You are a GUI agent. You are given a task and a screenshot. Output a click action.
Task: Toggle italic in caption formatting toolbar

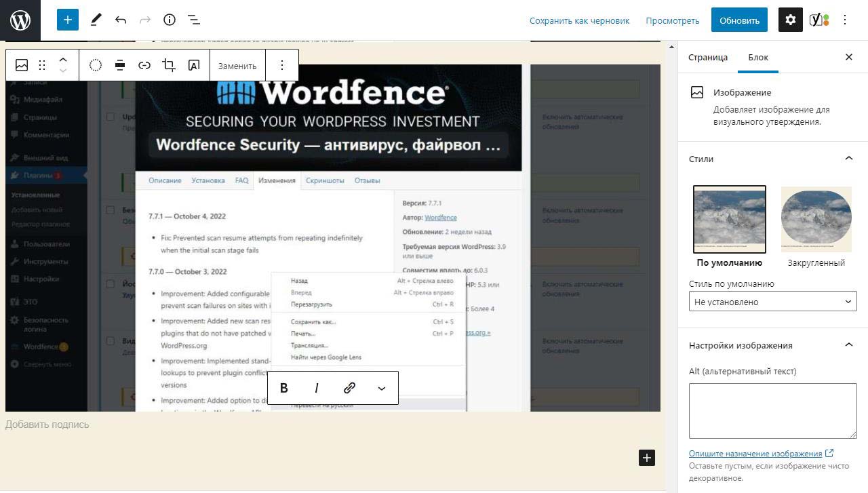tap(317, 388)
